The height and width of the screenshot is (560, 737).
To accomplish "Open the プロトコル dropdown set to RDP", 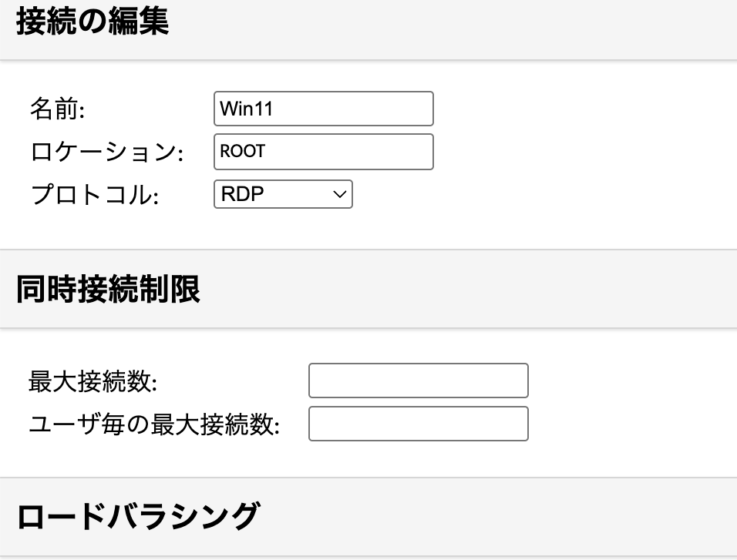I will [282, 194].
